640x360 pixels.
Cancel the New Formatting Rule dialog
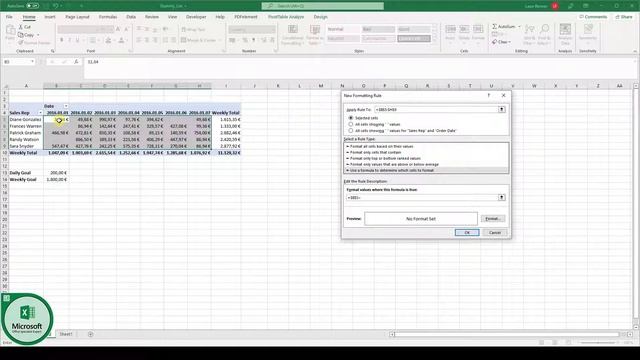click(495, 233)
